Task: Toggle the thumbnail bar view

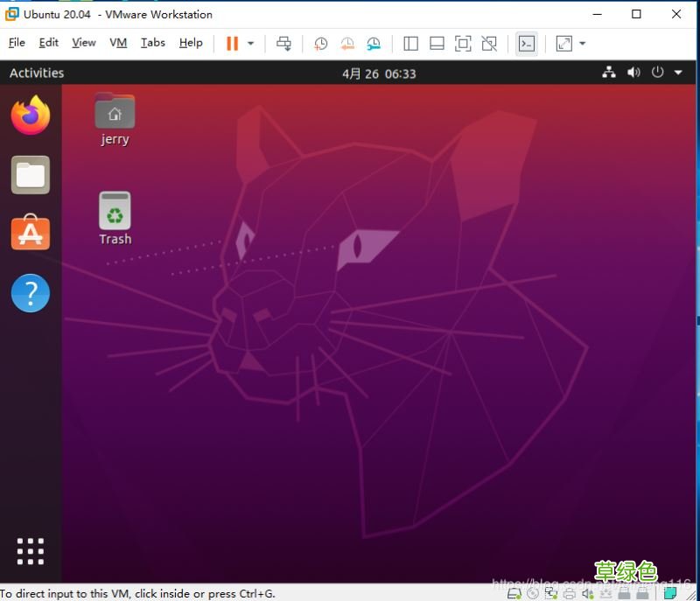Action: coord(437,43)
